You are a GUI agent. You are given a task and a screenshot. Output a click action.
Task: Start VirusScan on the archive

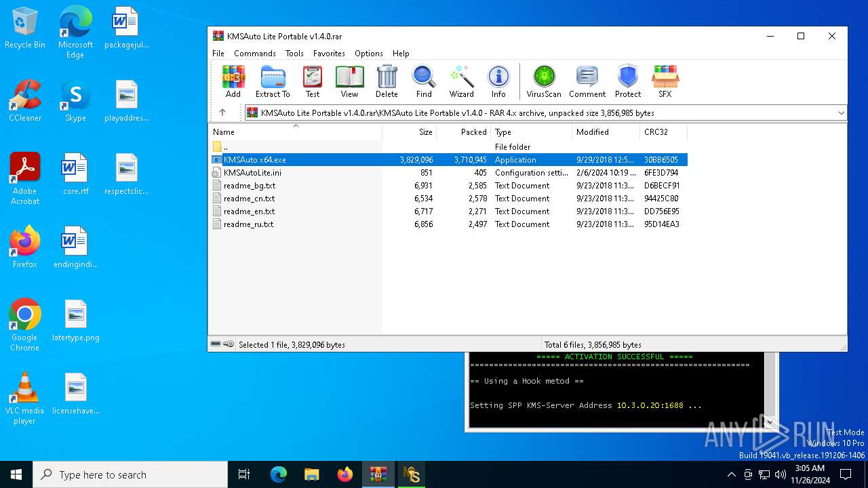[544, 81]
